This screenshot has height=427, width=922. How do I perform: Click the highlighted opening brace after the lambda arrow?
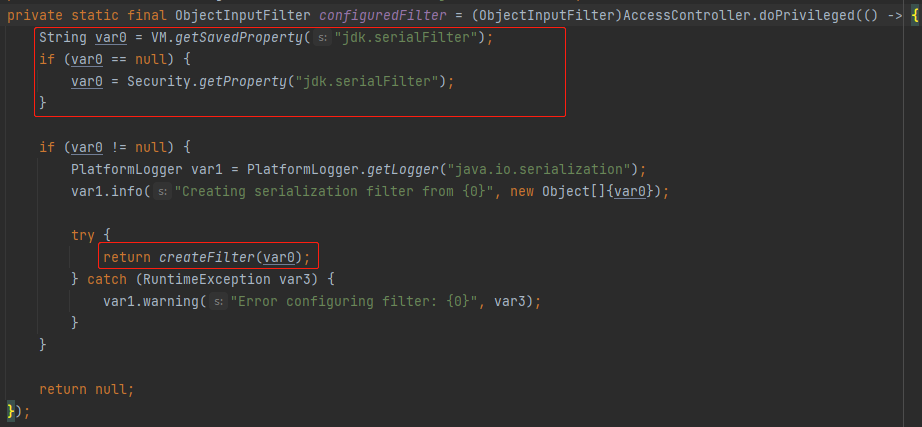coord(915,16)
